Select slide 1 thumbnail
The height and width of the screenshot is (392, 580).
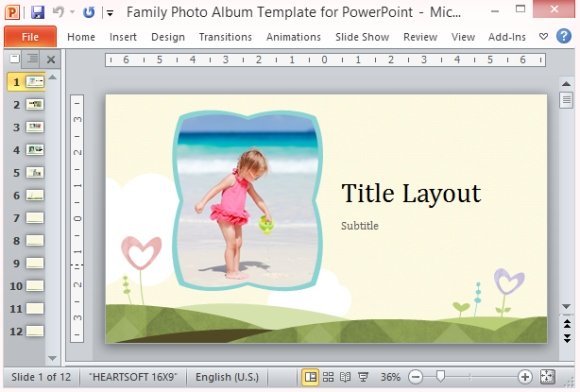[35, 82]
